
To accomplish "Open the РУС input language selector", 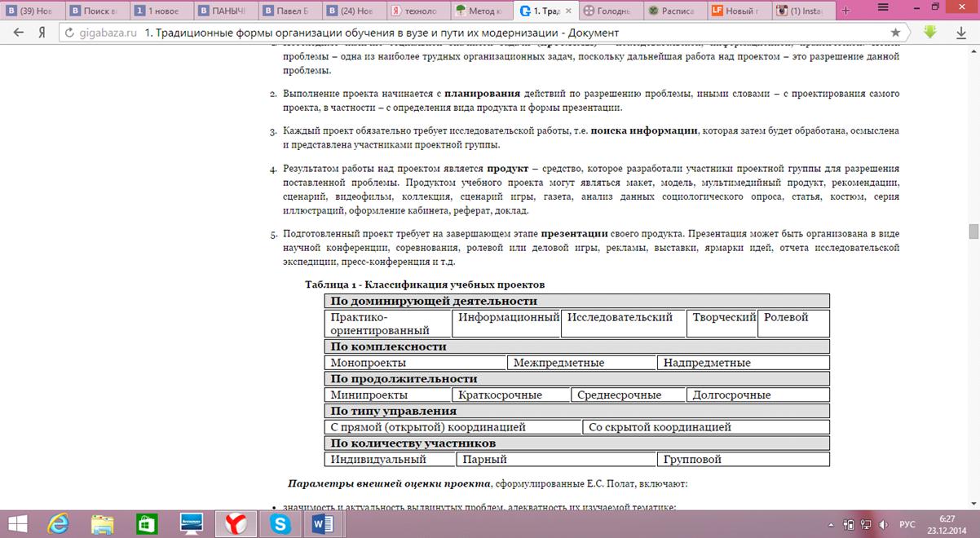I will tap(907, 524).
